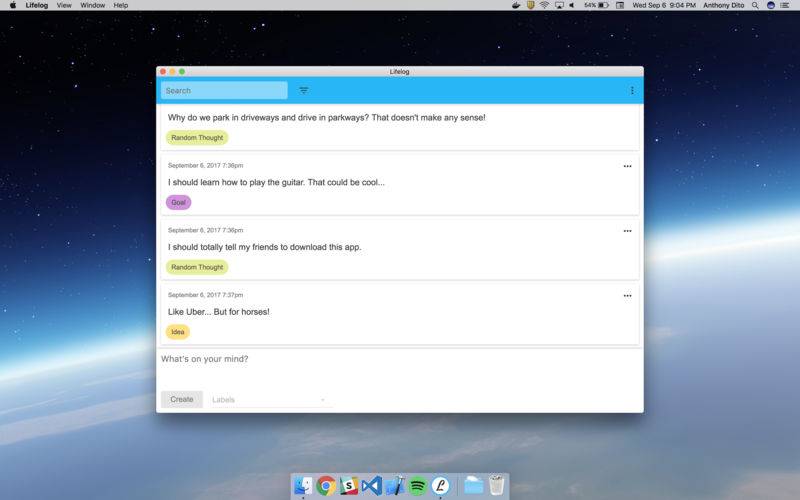800x500 pixels.
Task: Click the Wed Sep 6 9:04 PM clock
Action: coord(664,5)
